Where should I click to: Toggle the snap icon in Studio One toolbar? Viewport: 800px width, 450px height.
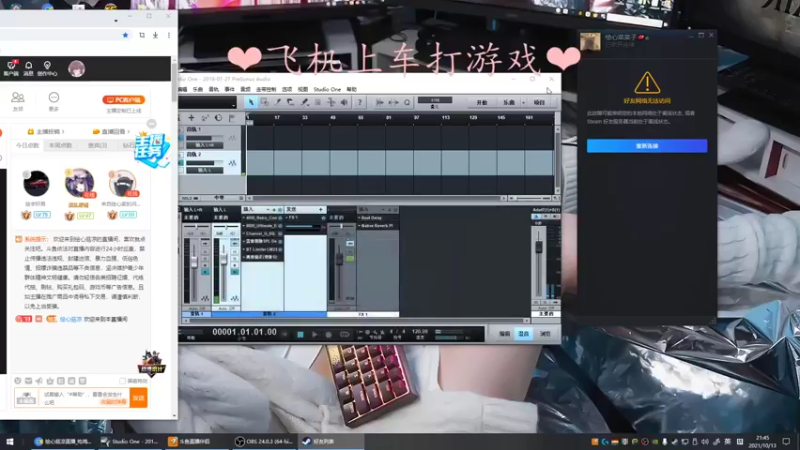coord(393,103)
